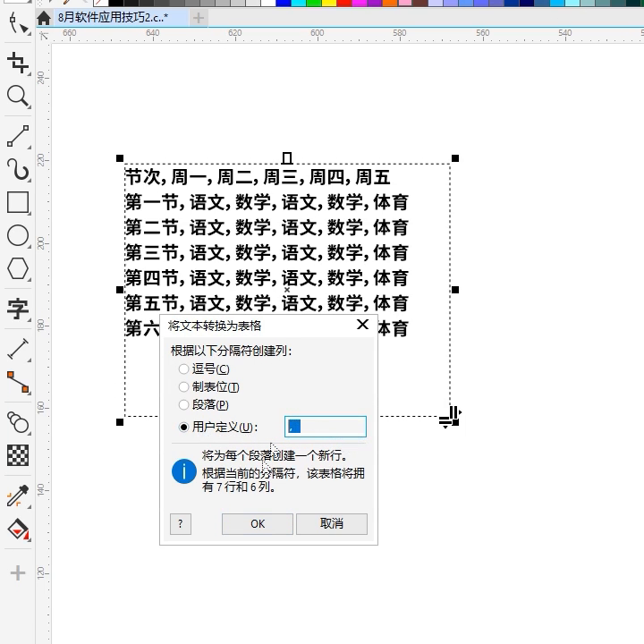This screenshot has height=644, width=644.
Task: Select the Freehand line tool
Action: (18, 136)
